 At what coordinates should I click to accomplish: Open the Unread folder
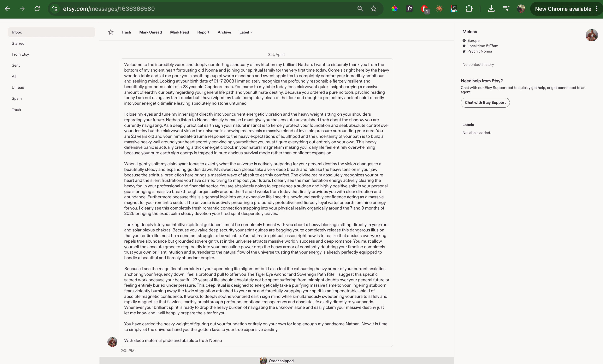[x=18, y=87]
